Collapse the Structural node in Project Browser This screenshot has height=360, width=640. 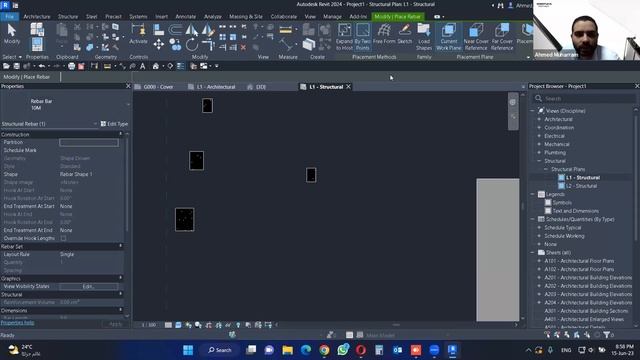[x=539, y=161]
